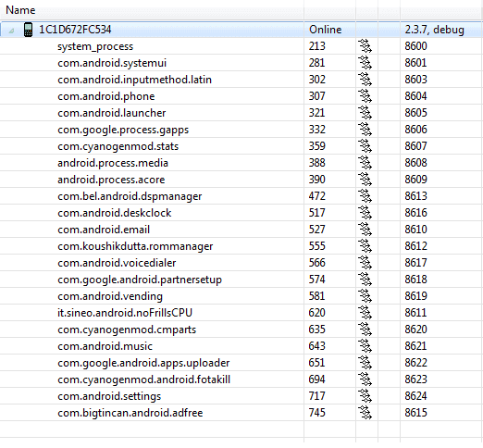Click the debug icon in com.google.process.gapps row
The image size is (483, 448).
(x=365, y=130)
